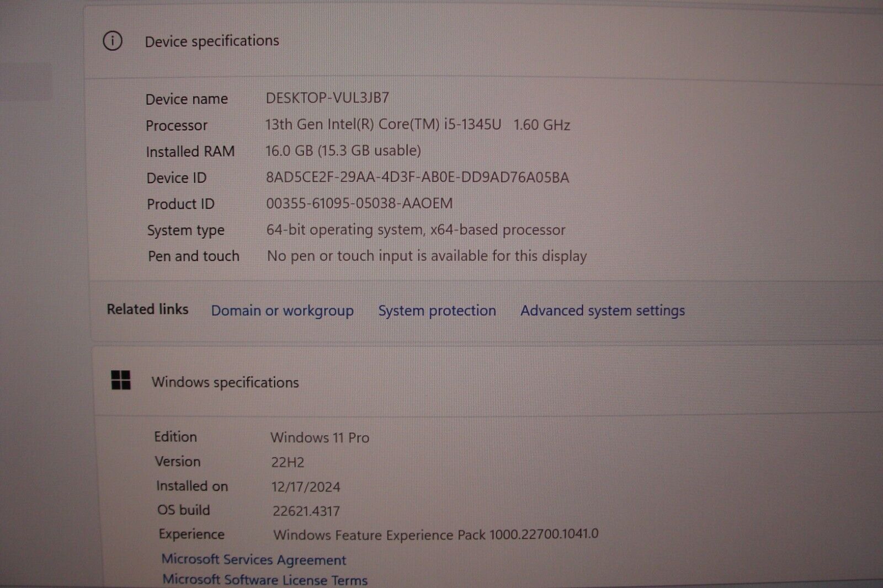Open Advanced system settings link

(603, 311)
